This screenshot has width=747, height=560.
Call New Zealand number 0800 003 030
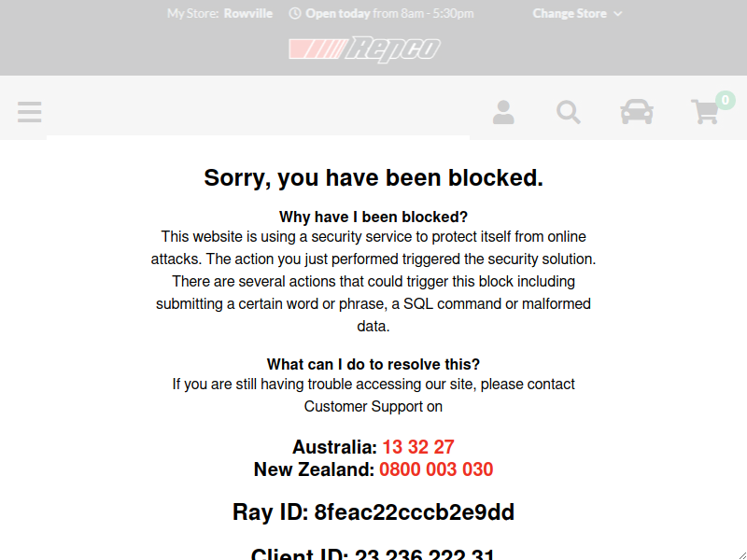point(436,469)
